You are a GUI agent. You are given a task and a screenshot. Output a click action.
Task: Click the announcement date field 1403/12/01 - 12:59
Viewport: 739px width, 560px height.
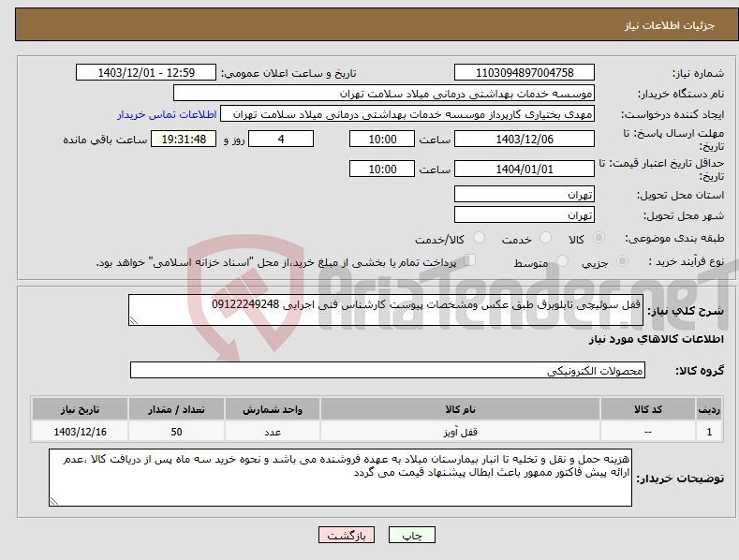click(x=145, y=73)
